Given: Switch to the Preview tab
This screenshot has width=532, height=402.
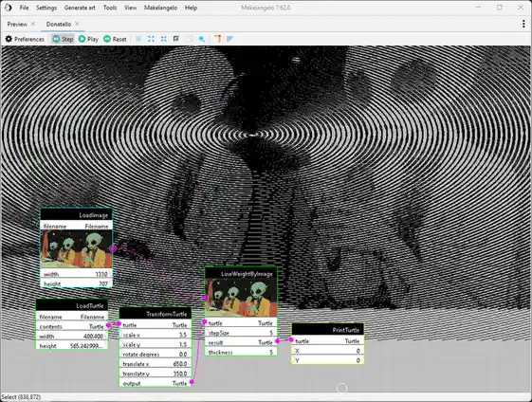Looking at the screenshot, I should [17, 24].
